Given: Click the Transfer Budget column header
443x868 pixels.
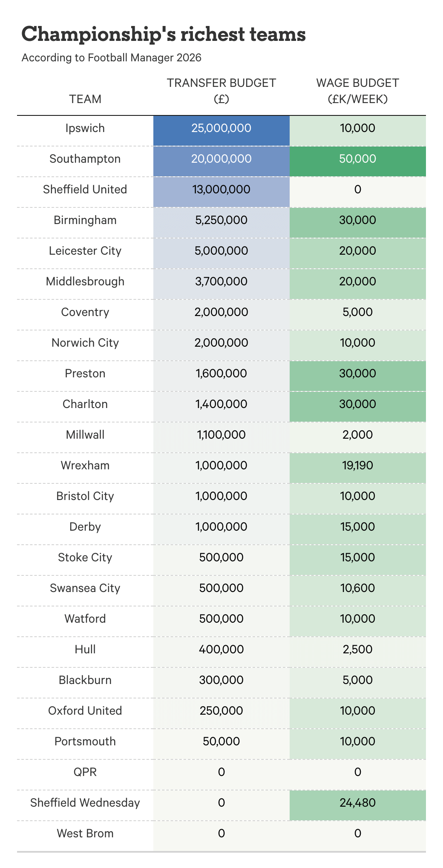Looking at the screenshot, I should [221, 91].
